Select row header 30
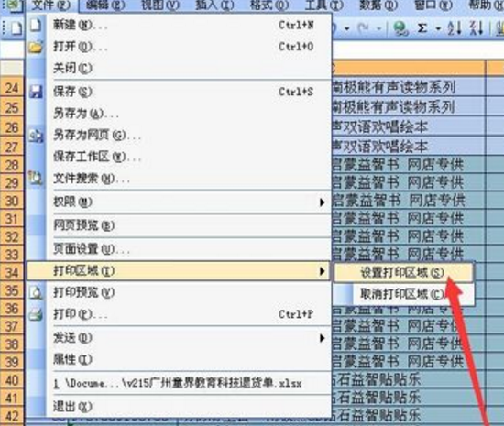Image resolution: width=504 pixels, height=426 pixels. (12, 202)
